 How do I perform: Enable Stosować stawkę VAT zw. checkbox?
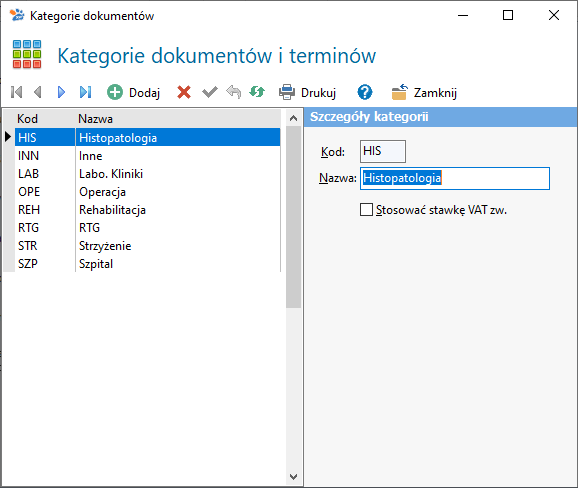[366, 210]
